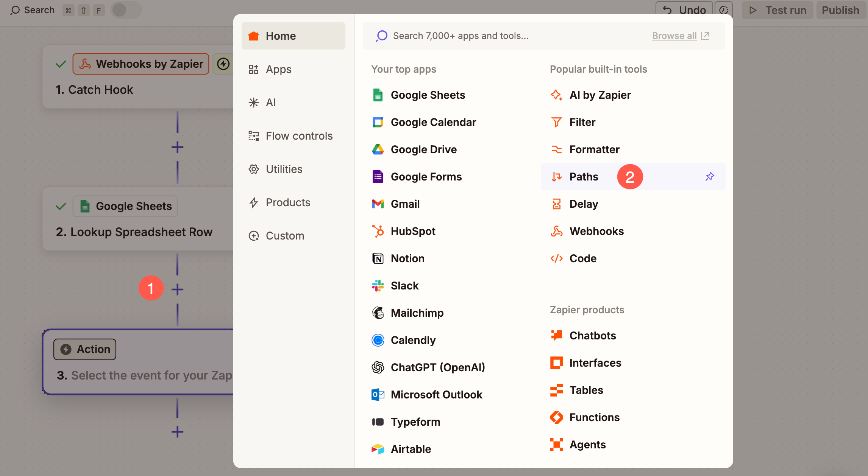The image size is (868, 476).
Task: Open the Custom category
Action: point(293,236)
